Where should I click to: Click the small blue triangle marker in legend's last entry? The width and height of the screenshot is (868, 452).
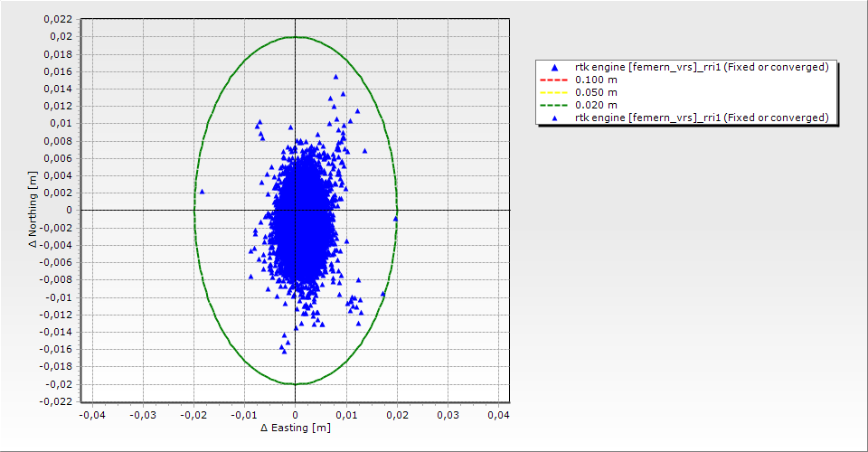[x=554, y=118]
